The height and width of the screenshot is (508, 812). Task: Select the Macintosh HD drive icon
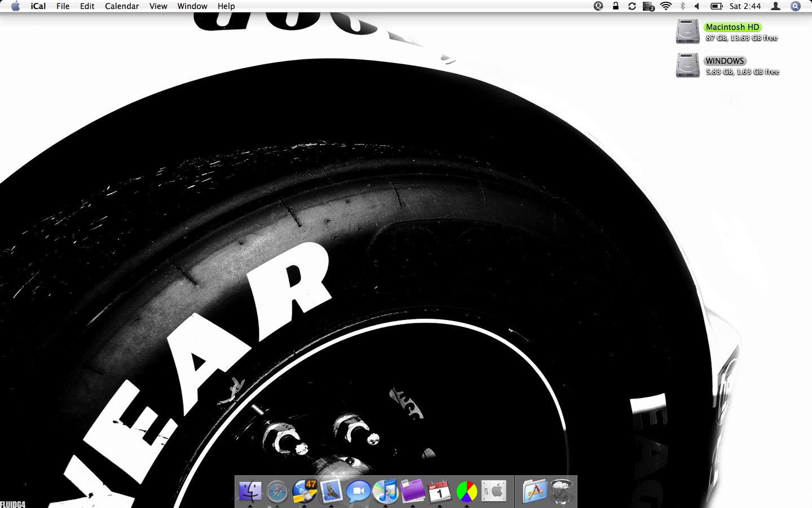688,32
